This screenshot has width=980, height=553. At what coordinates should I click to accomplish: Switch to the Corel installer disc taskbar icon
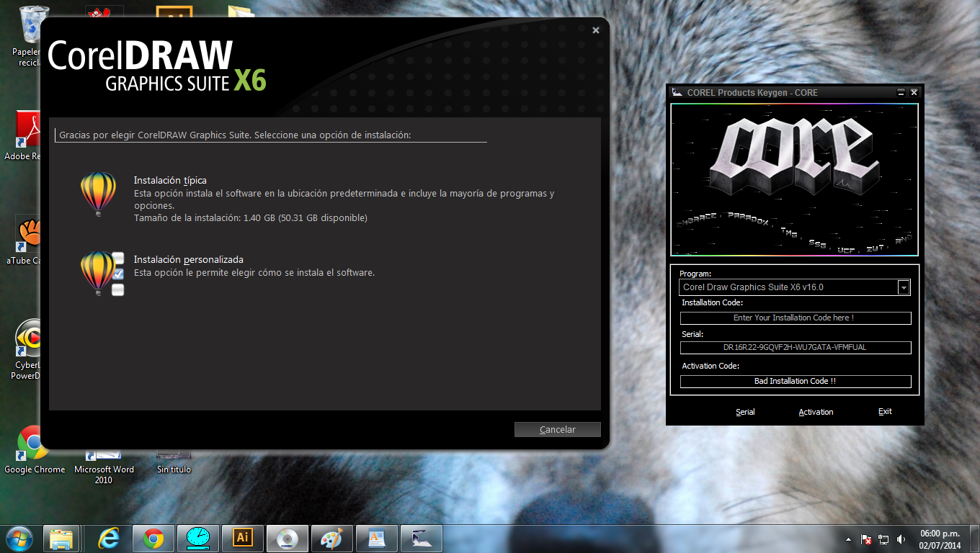click(288, 538)
